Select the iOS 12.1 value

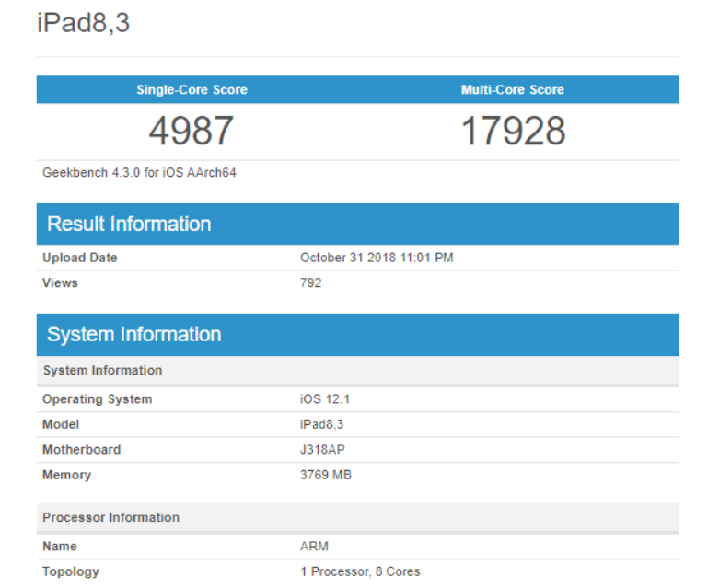pos(327,400)
